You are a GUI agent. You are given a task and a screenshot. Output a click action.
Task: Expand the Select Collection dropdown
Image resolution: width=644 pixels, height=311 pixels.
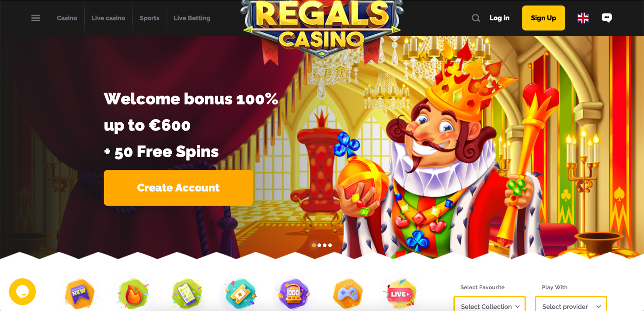490,304
